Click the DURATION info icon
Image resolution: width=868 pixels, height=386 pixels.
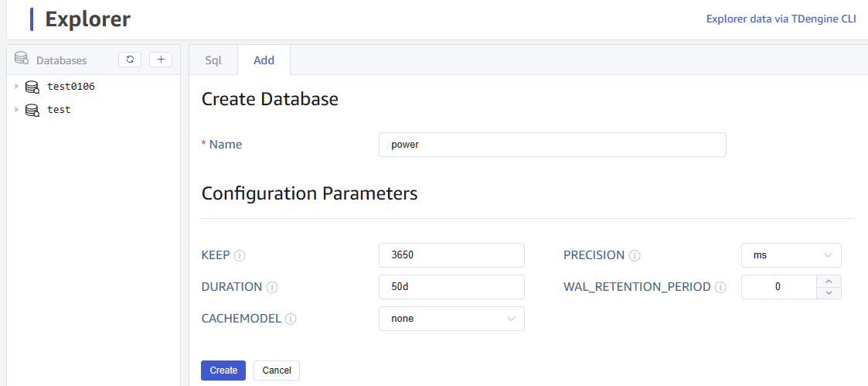tap(272, 287)
